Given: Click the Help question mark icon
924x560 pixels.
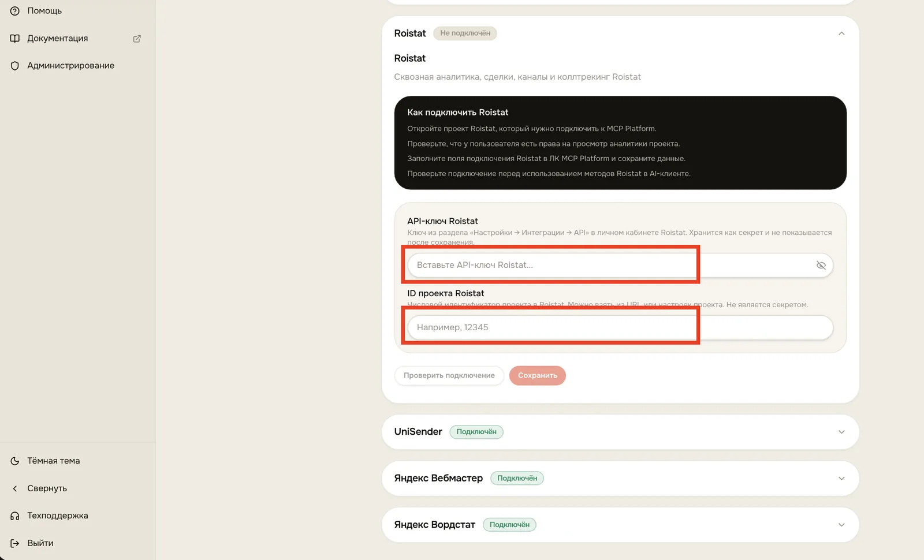Looking at the screenshot, I should tap(15, 11).
